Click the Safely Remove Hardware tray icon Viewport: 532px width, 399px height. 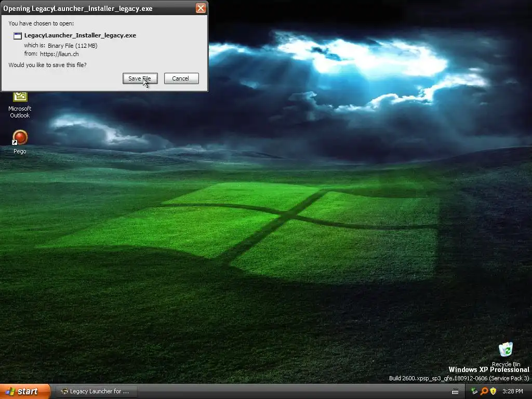(474, 391)
